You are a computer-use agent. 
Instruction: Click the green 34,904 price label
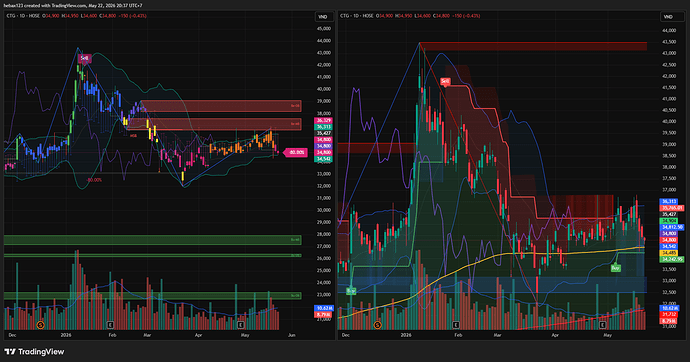pyautogui.click(x=669, y=221)
